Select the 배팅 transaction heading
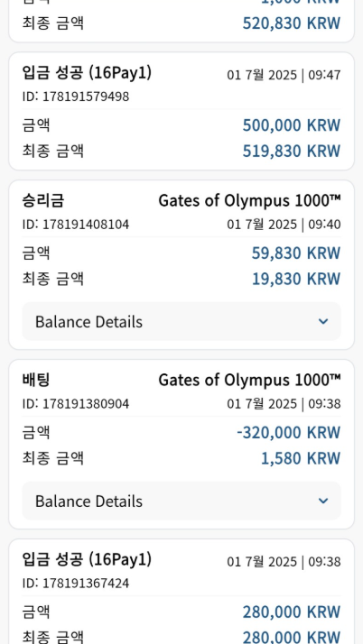Screen dimensions: 363x644 [x=36, y=380]
